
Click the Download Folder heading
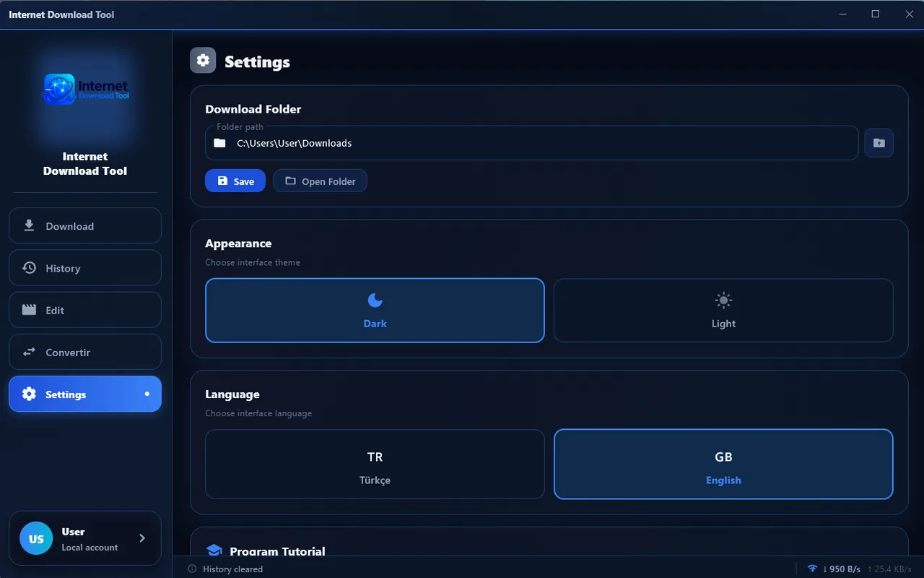(253, 109)
